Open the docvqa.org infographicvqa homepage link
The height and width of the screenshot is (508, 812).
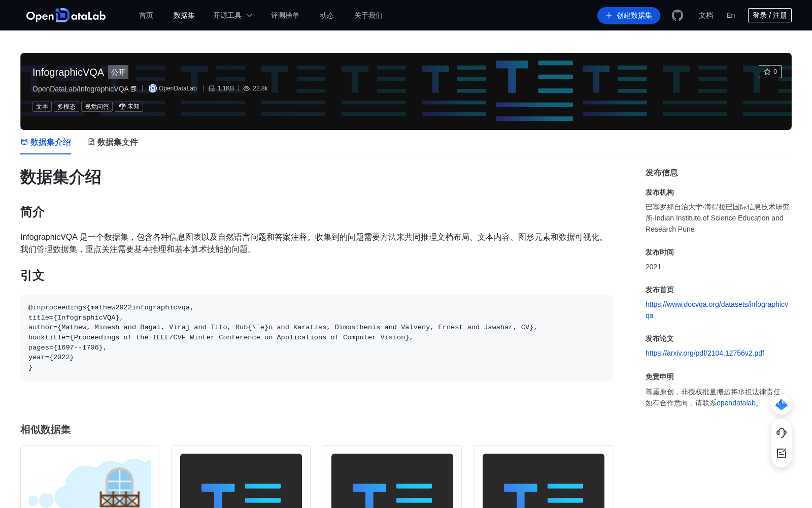pos(717,310)
